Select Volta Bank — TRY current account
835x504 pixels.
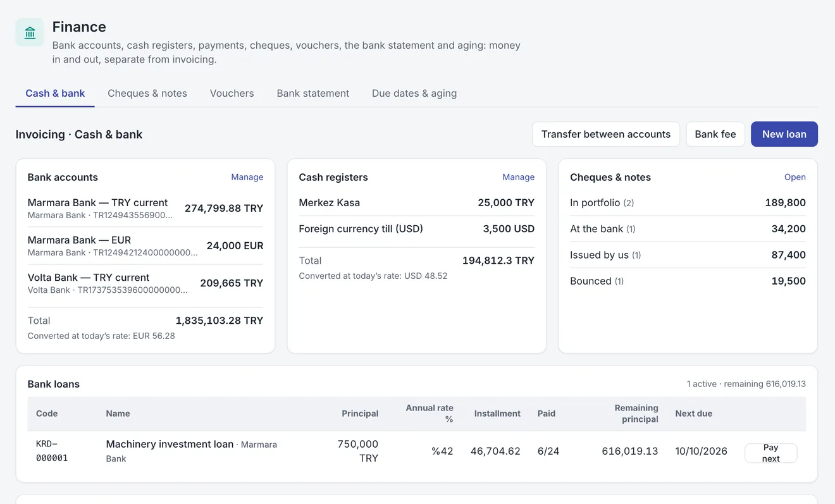click(x=145, y=283)
